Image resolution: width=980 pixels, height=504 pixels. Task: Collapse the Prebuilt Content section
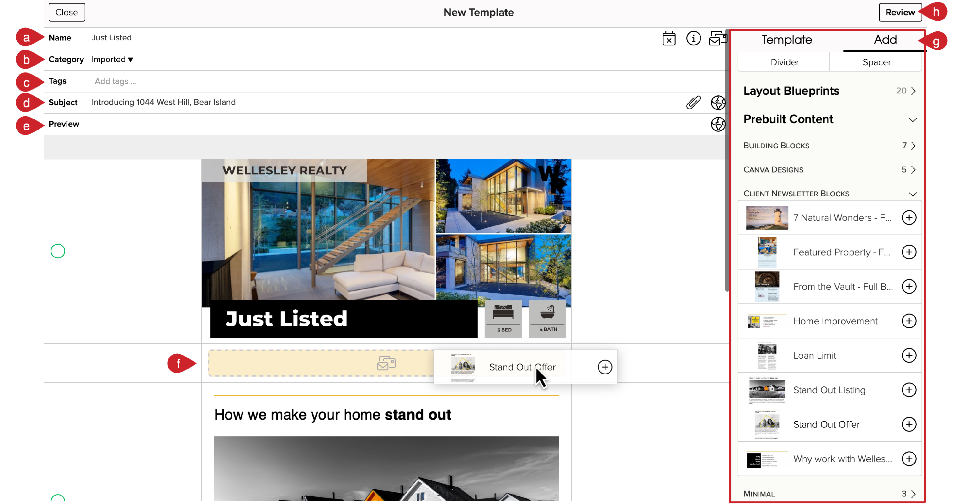click(913, 120)
